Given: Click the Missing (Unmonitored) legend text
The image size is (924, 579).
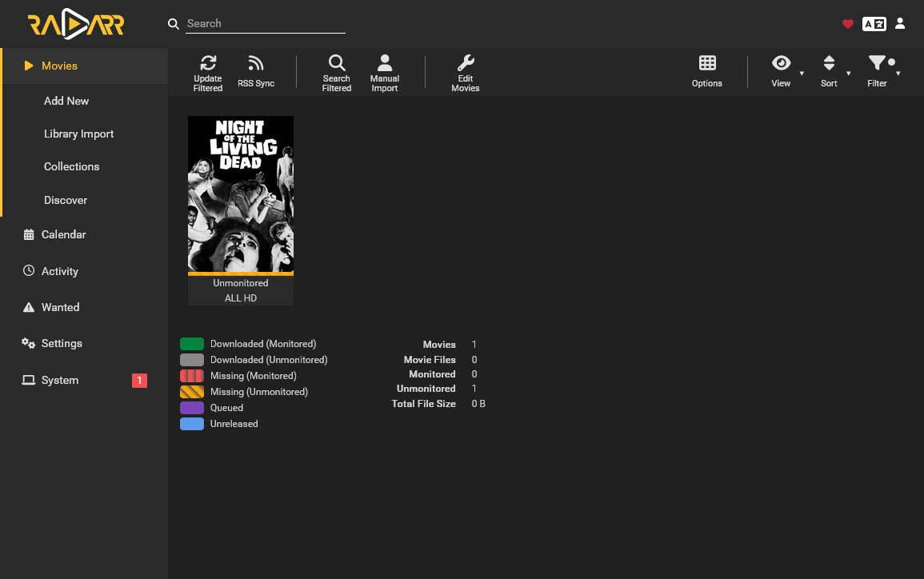Looking at the screenshot, I should coord(258,392).
